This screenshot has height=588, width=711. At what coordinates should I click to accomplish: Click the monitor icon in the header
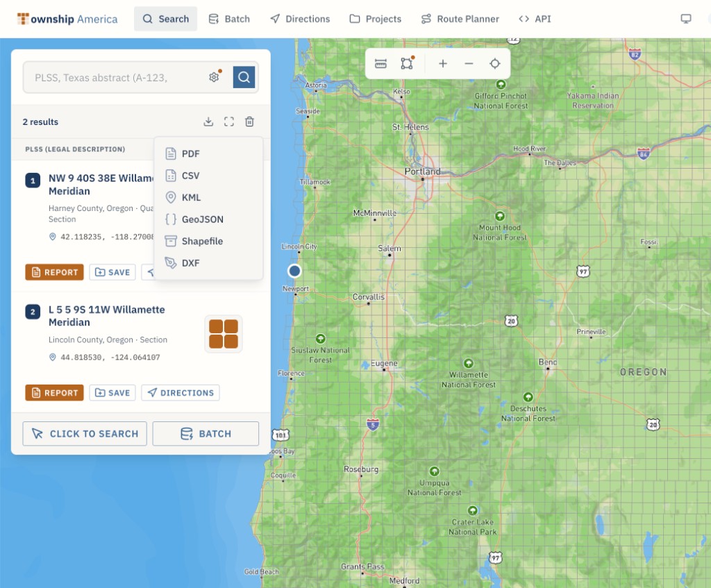click(685, 19)
